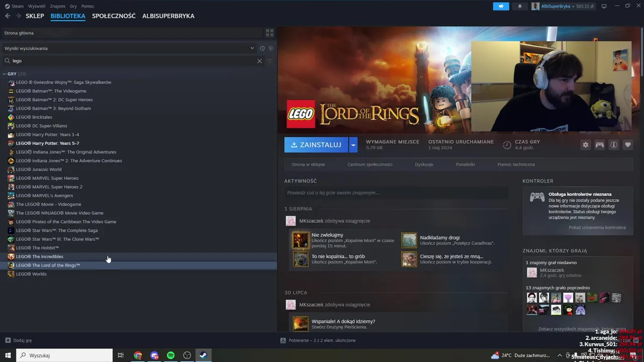This screenshot has height=362, width=644.
Task: Go forward with the right arrow
Action: 18,16
